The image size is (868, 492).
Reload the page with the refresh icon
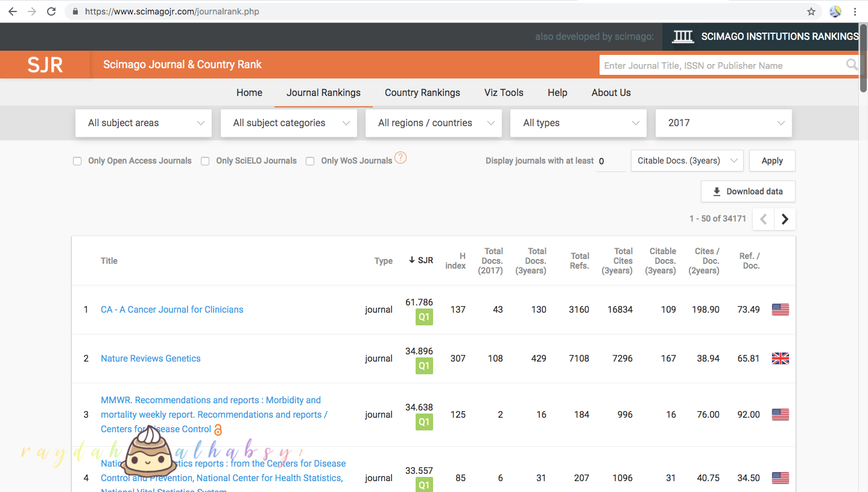click(x=51, y=11)
